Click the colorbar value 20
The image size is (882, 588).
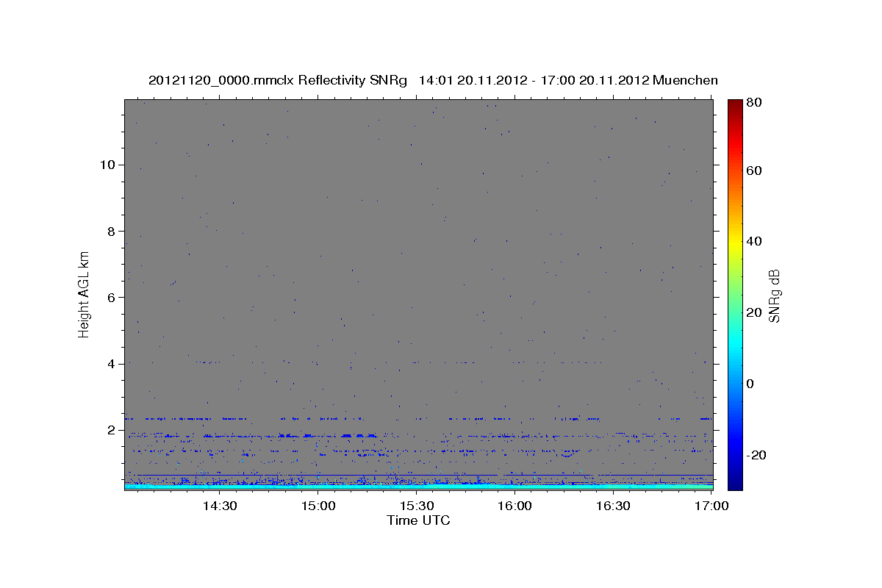[753, 312]
